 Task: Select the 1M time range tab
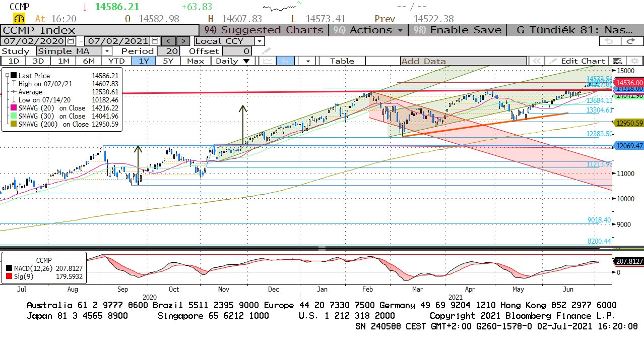[63, 61]
